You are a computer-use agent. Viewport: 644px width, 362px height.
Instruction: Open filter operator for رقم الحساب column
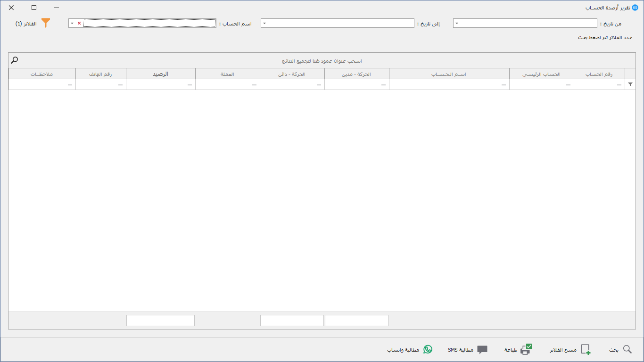click(x=619, y=84)
